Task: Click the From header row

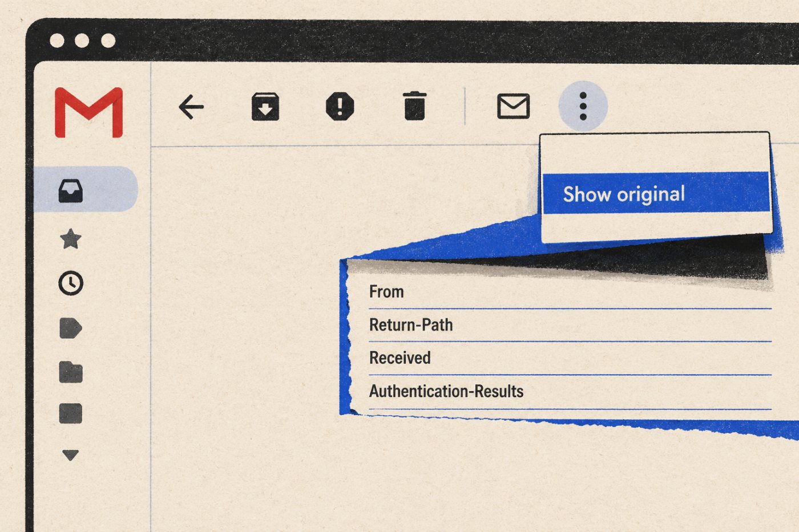Action: [570, 293]
